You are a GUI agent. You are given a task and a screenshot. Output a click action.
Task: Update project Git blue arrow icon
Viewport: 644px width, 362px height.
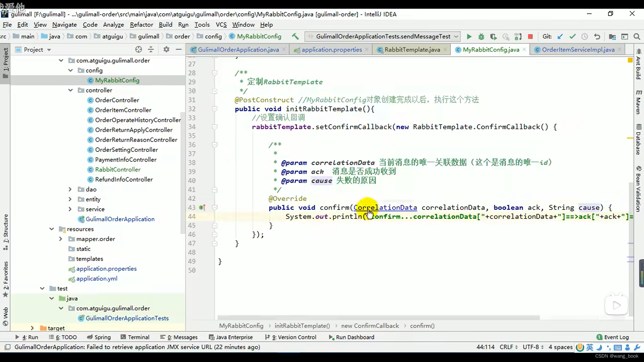pos(560,37)
